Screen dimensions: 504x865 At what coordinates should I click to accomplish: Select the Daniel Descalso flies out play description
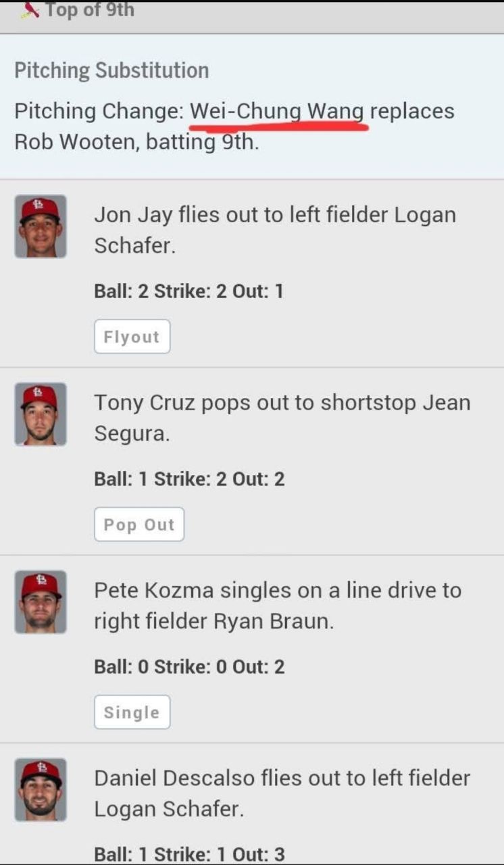282,793
